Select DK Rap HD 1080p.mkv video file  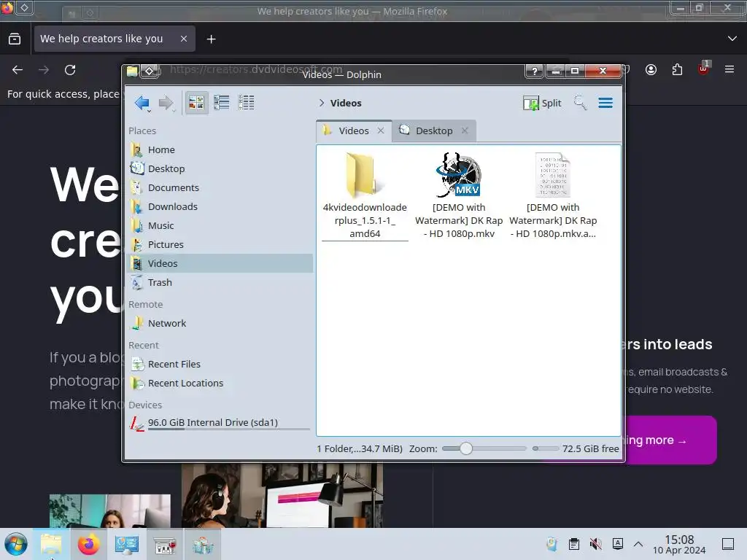coord(458,175)
